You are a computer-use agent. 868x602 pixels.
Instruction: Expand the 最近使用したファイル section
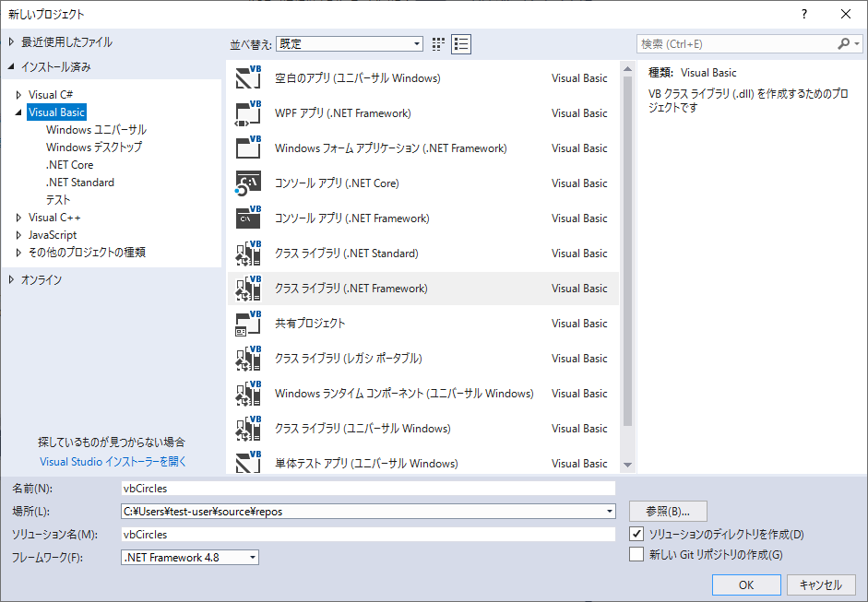[11, 41]
